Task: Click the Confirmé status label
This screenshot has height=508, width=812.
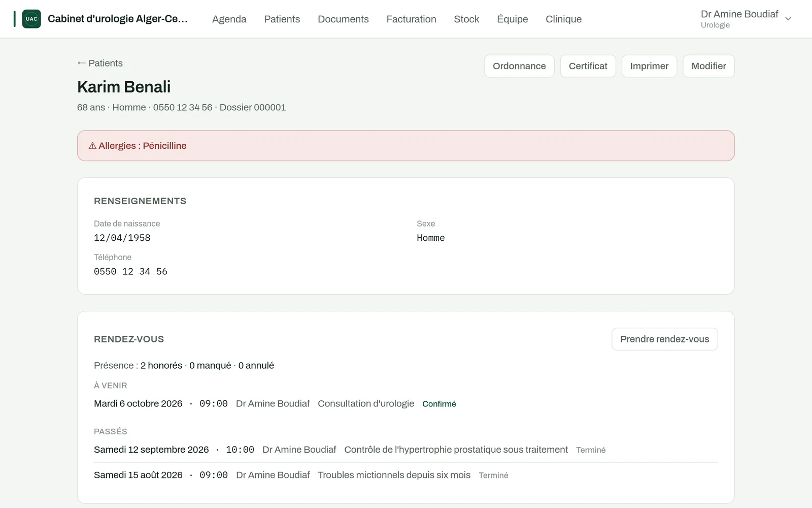Action: point(439,404)
